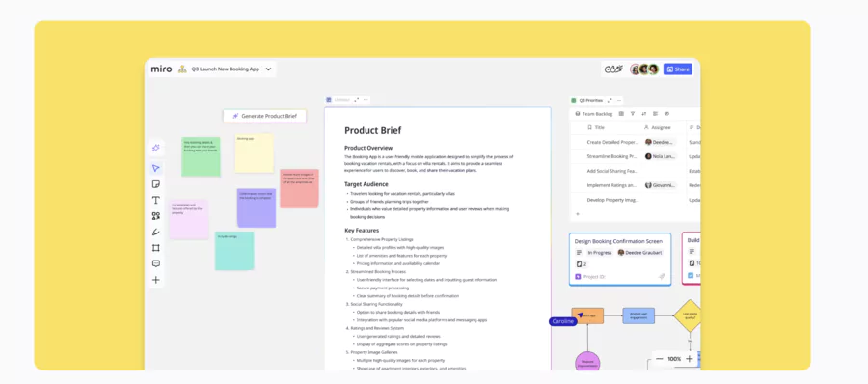868x384 pixels.
Task: Toggle hidden fields eye icon in table toolbar
Action: click(x=666, y=114)
